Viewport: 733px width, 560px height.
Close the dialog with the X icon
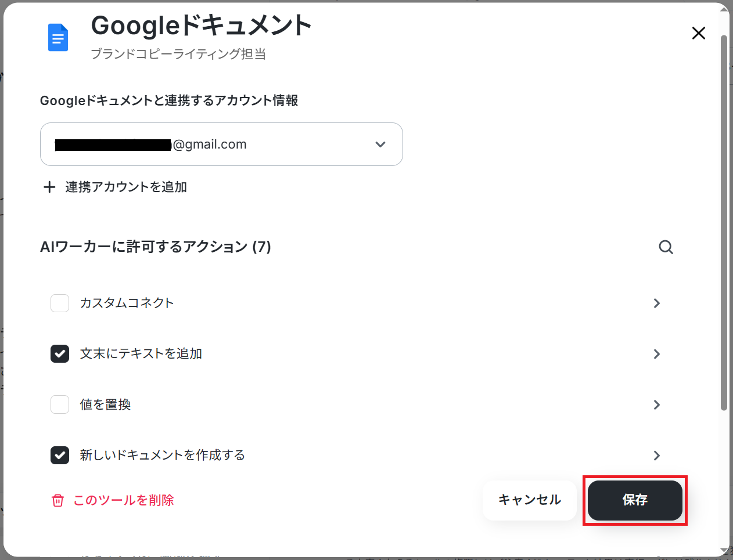[699, 33]
